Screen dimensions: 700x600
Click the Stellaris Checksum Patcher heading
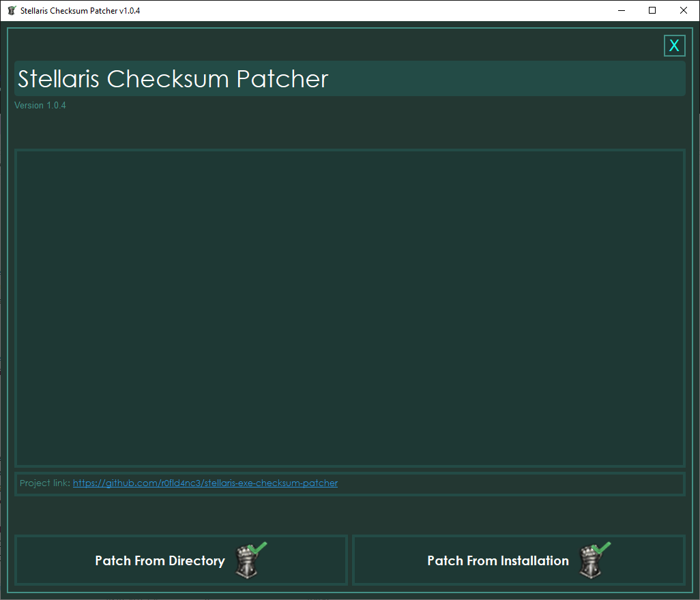click(x=173, y=79)
